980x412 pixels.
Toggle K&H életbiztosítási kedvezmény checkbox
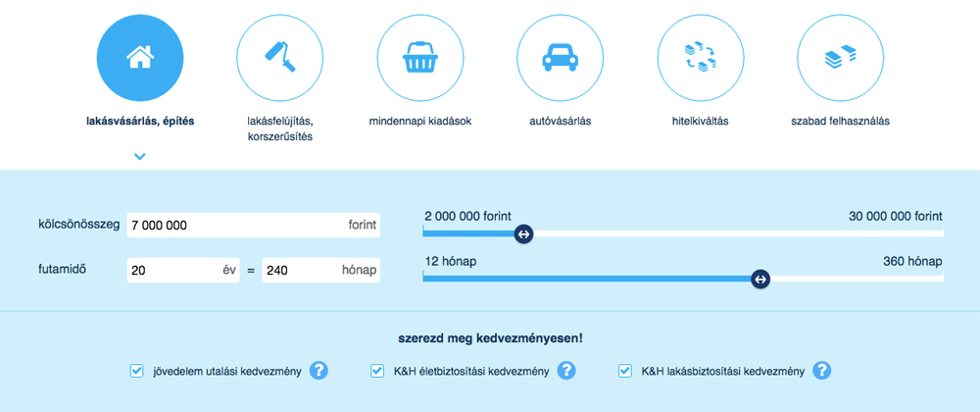click(x=377, y=372)
